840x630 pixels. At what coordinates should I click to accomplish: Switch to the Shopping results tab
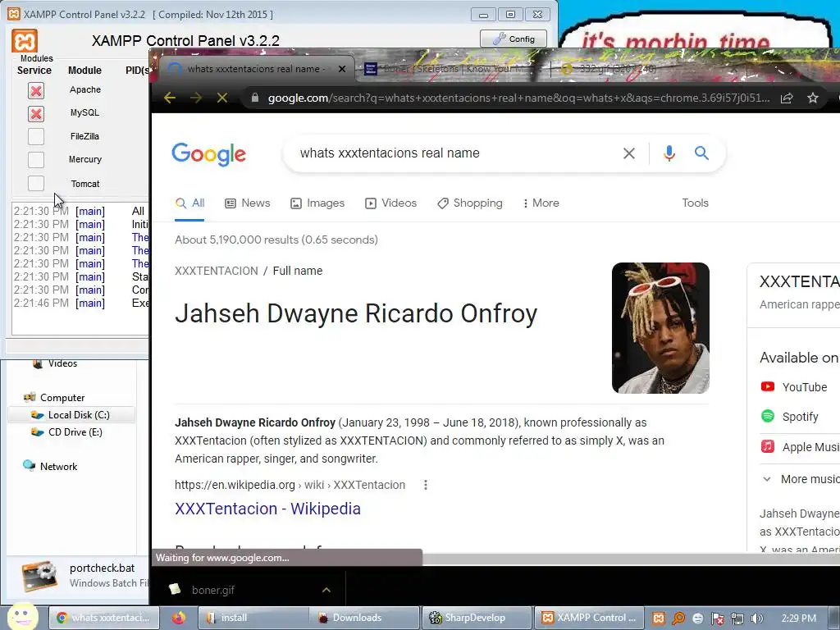470,203
